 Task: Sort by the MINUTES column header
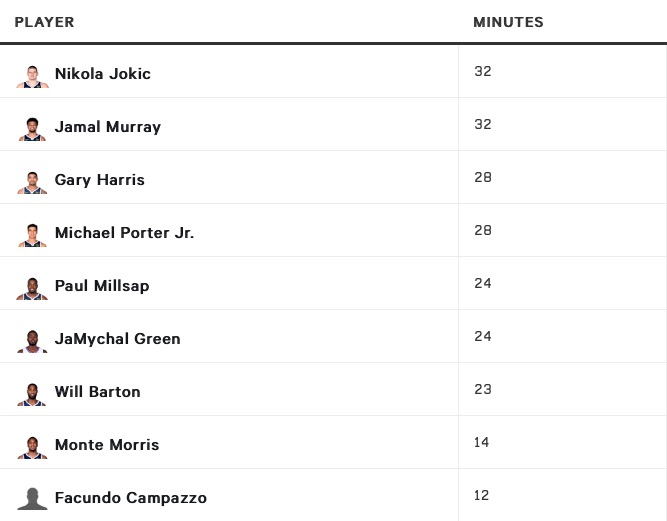tap(508, 22)
